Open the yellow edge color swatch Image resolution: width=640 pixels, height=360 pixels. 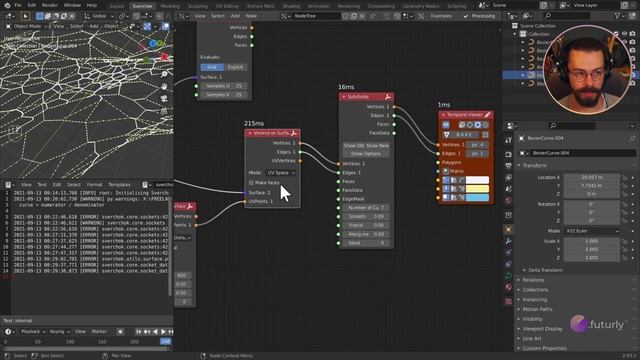pos(477,189)
